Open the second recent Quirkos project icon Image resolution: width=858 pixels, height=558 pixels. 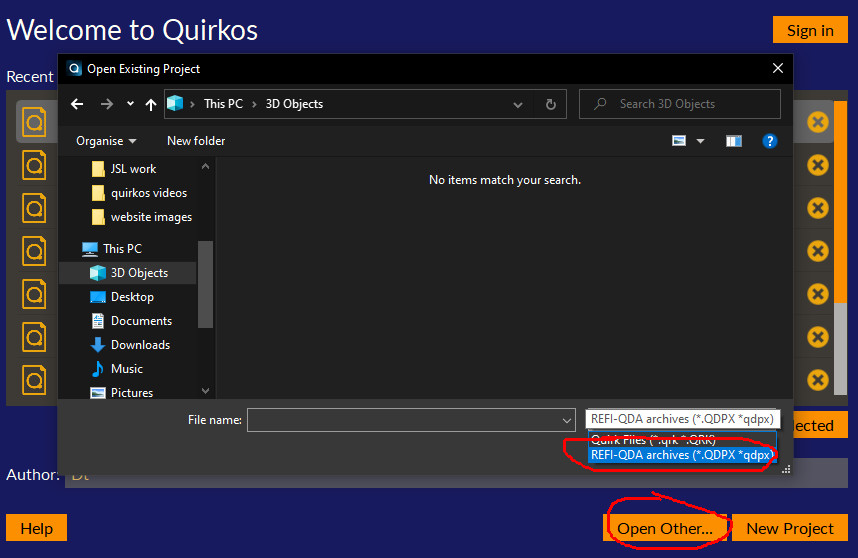(x=34, y=165)
